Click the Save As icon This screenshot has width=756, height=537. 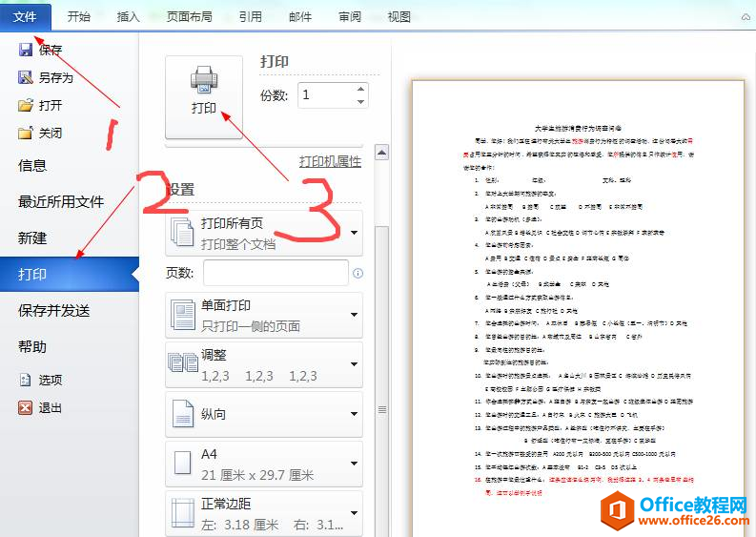pyautogui.click(x=25, y=77)
